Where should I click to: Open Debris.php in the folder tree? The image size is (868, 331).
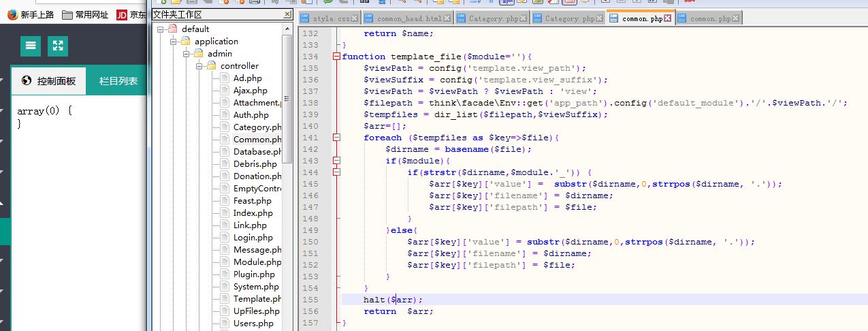pos(255,164)
